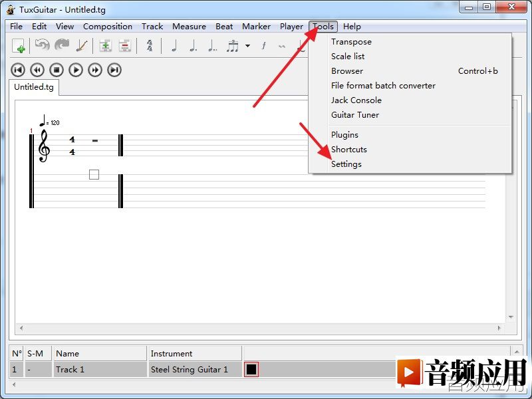The width and height of the screenshot is (532, 399).
Task: Open the Measure menu
Action: click(189, 27)
